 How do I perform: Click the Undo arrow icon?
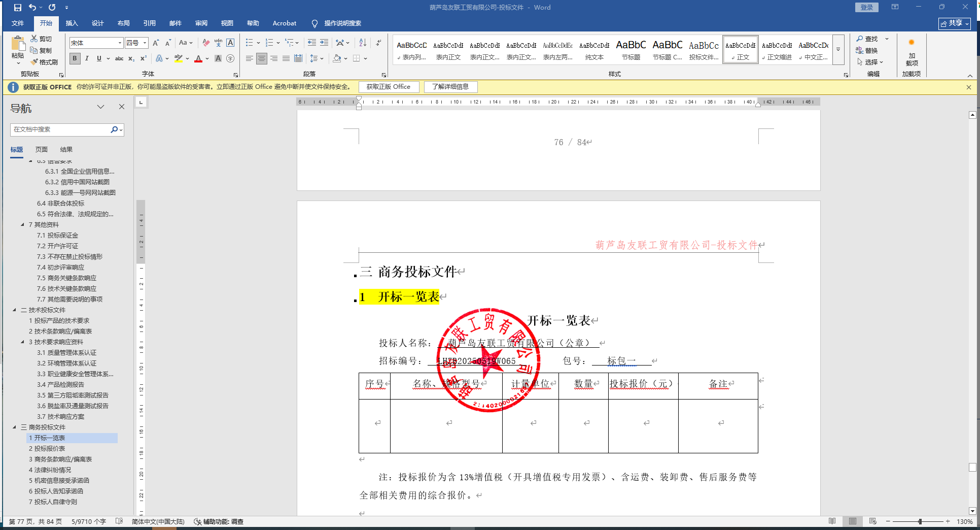[x=32, y=8]
